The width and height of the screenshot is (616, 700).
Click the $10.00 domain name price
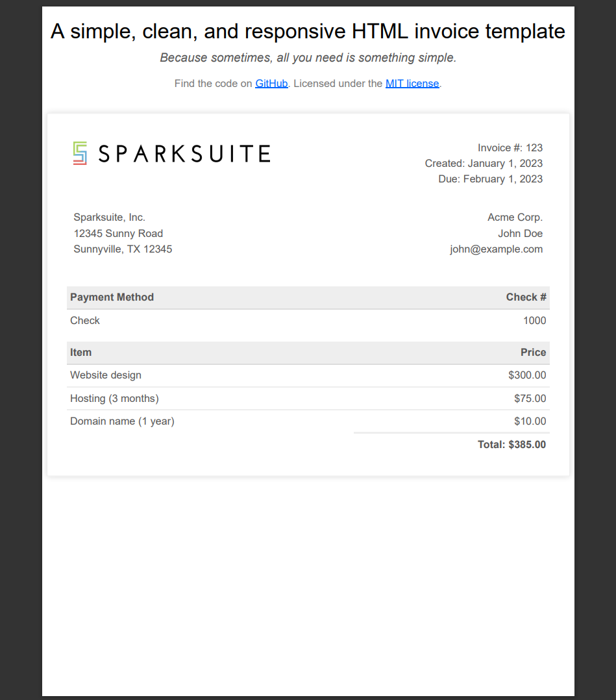point(530,421)
